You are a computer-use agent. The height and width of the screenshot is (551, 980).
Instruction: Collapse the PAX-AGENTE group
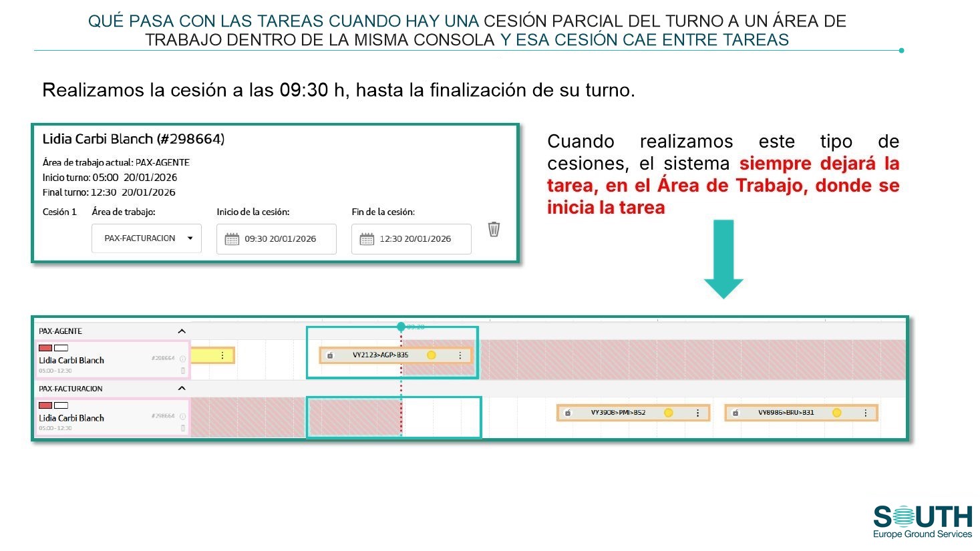point(181,331)
